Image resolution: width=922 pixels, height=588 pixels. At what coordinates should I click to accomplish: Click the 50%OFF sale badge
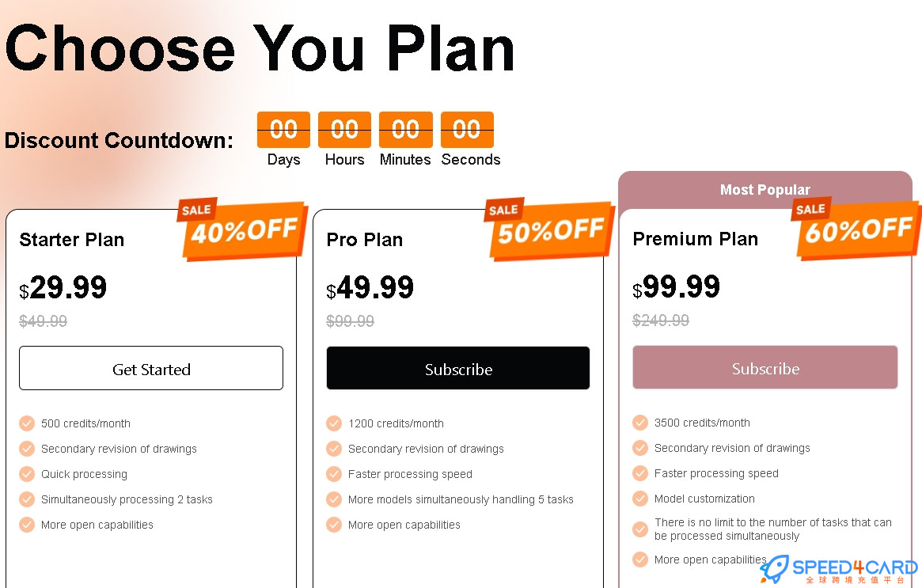coord(549,229)
